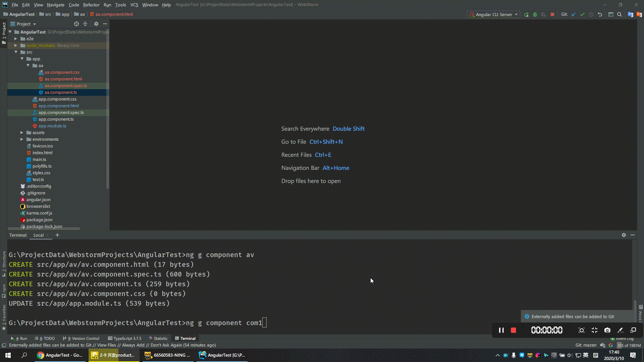Screen dimensions: 644x362
Task: Open app.module.ts file in tree
Action: 52,126
